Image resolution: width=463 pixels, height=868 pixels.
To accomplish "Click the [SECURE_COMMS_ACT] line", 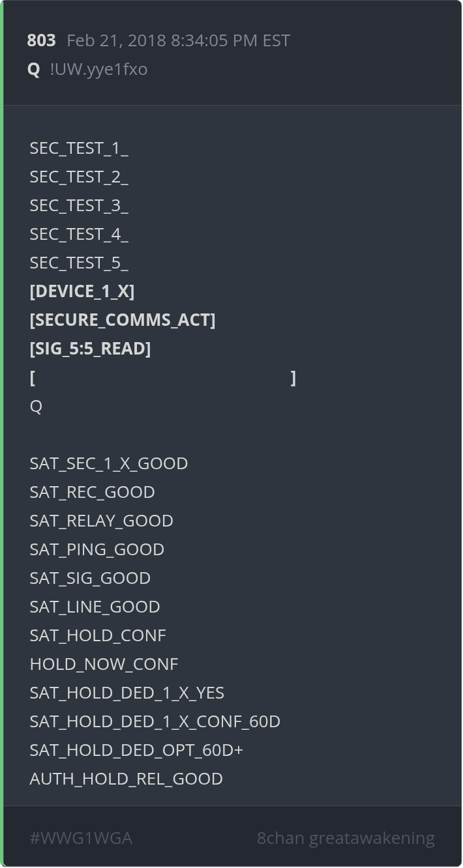I will (123, 320).
